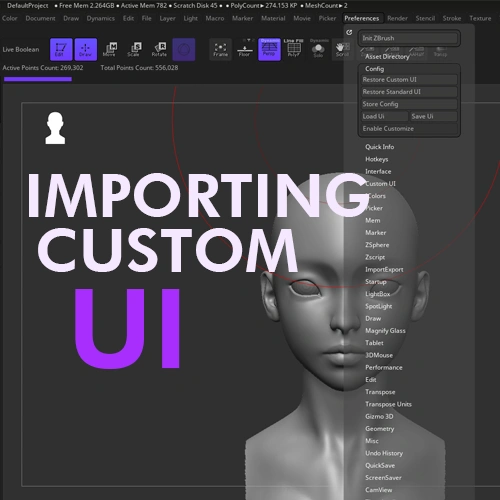Collapse the Config section
Image resolution: width=500 pixels, height=500 pixels.
pyautogui.click(x=375, y=69)
